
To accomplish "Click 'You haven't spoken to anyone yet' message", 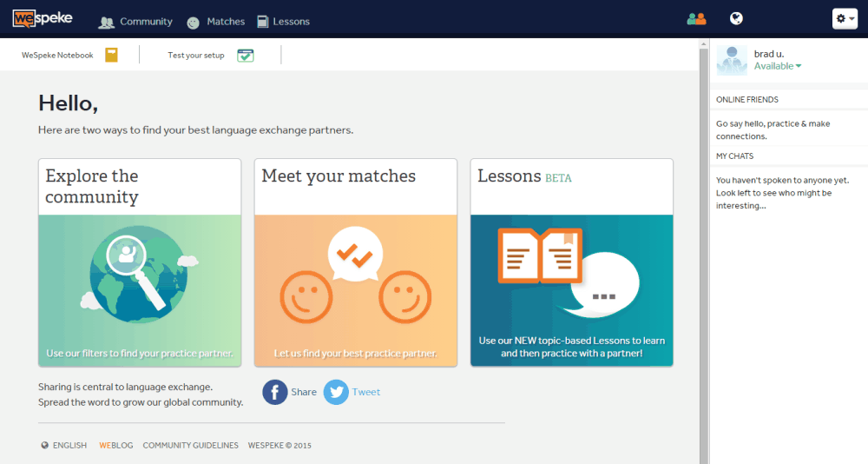I will coord(782,193).
